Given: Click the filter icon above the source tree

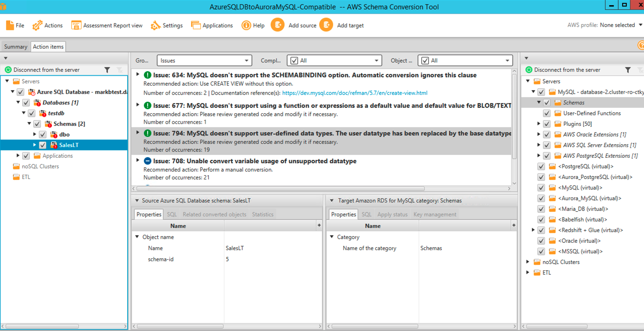Looking at the screenshot, I should click(107, 70).
